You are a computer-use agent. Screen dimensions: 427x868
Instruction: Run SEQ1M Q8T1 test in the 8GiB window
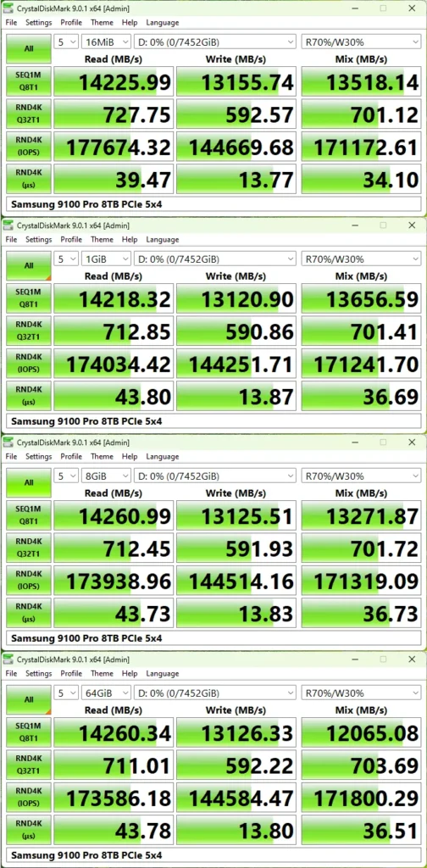click(29, 515)
